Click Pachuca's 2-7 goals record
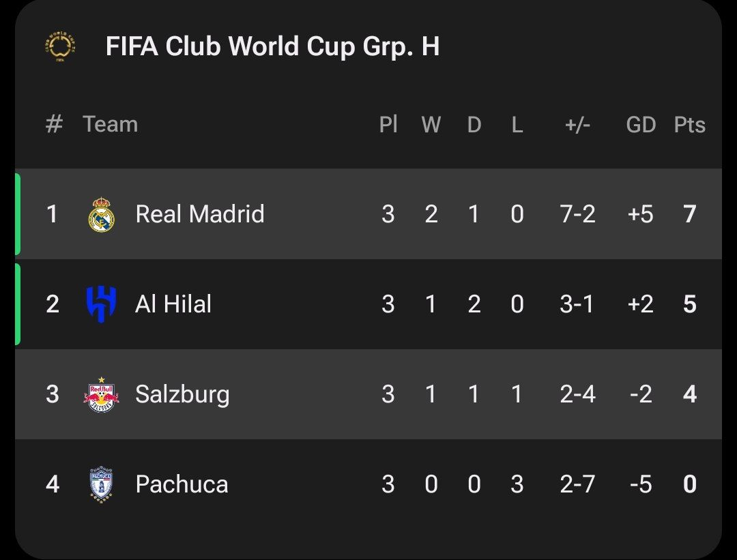Image resolution: width=737 pixels, height=560 pixels. (x=577, y=484)
